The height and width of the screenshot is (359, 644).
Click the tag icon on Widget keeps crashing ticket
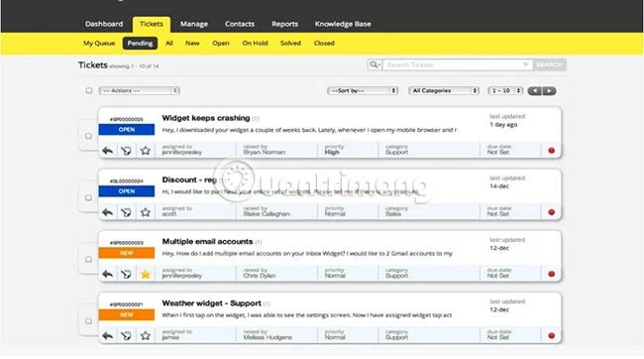click(126, 151)
